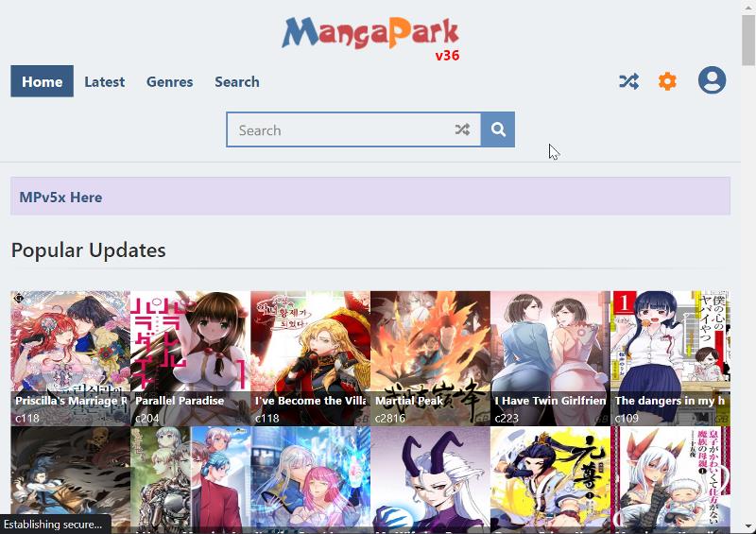The width and height of the screenshot is (756, 534).
Task: Click the scrollbar up arrow
Action: (x=748, y=6)
